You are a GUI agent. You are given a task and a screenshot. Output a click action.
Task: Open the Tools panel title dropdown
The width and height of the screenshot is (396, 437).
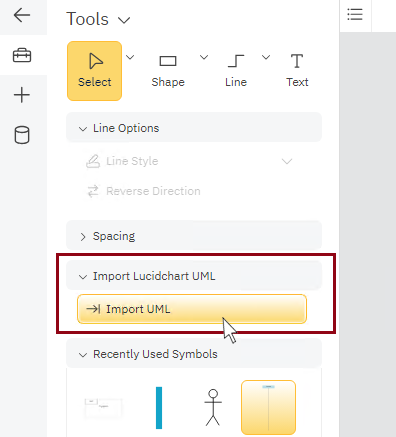coord(124,20)
